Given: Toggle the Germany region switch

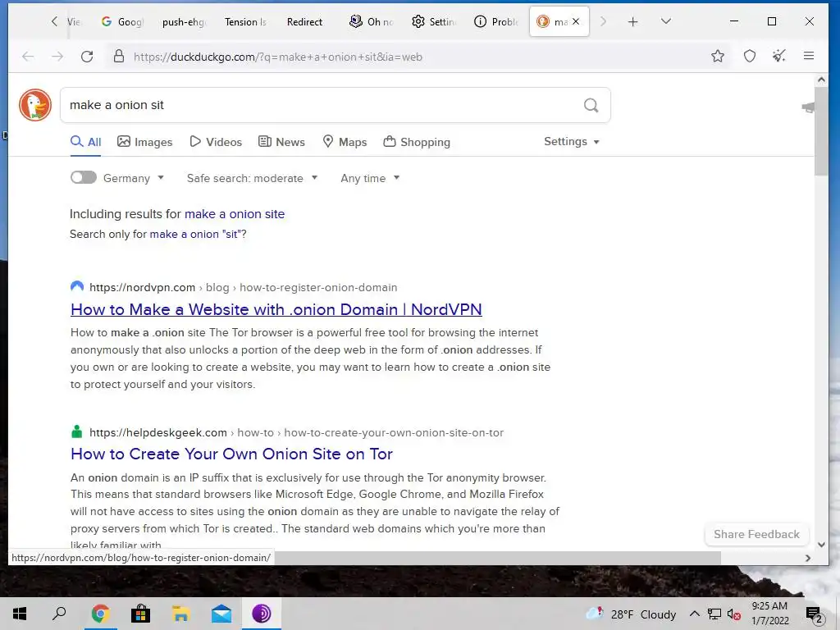Looking at the screenshot, I should 84,177.
